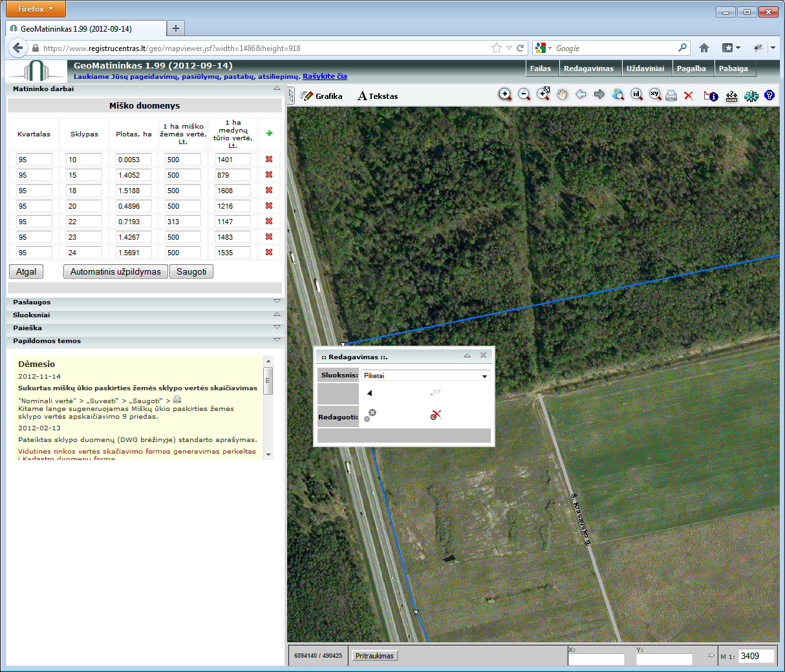
Task: Click the printer icon in map toolbar
Action: coord(671,96)
